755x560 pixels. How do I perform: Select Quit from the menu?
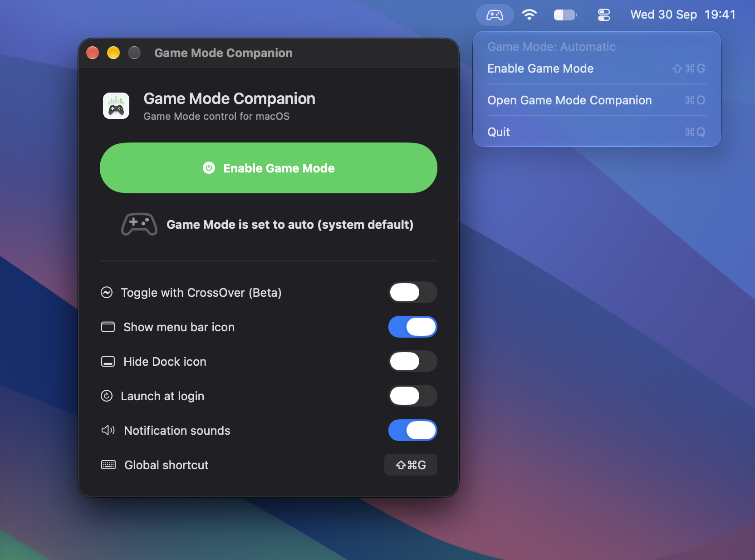pyautogui.click(x=597, y=132)
